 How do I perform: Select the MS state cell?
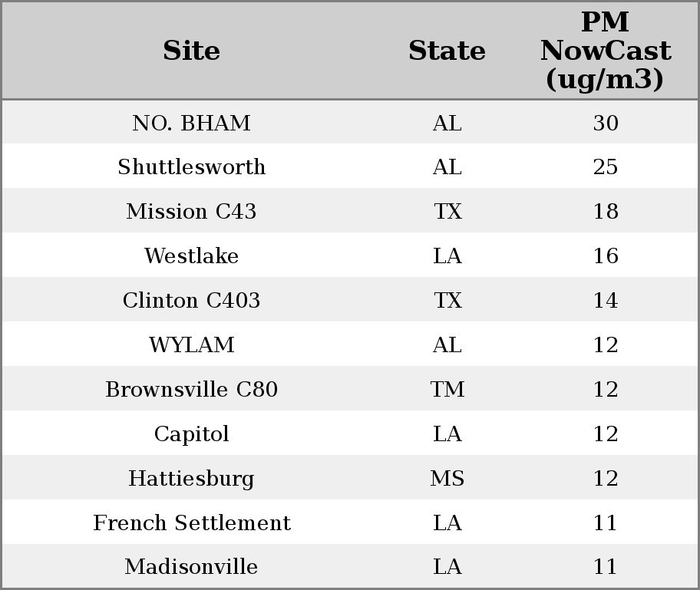pyautogui.click(x=447, y=479)
